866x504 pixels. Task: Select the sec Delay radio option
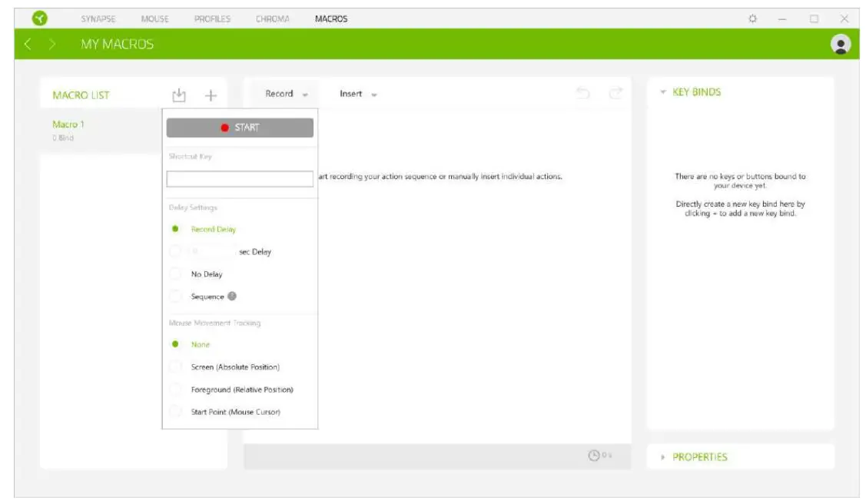click(175, 251)
